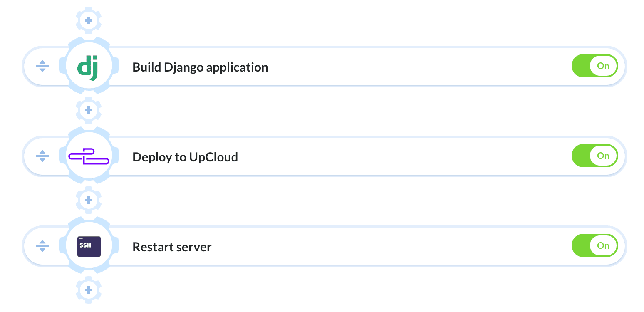Open the Restart server action

[x=172, y=247]
